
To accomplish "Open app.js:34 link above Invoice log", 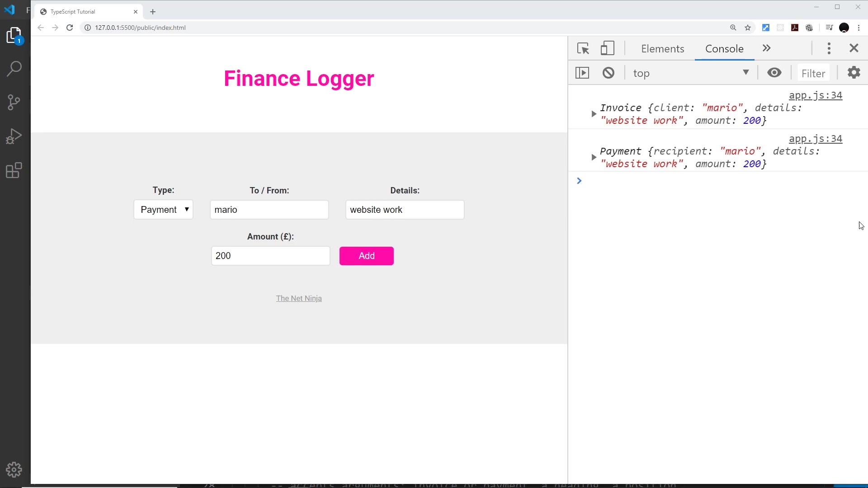I will pos(816,95).
